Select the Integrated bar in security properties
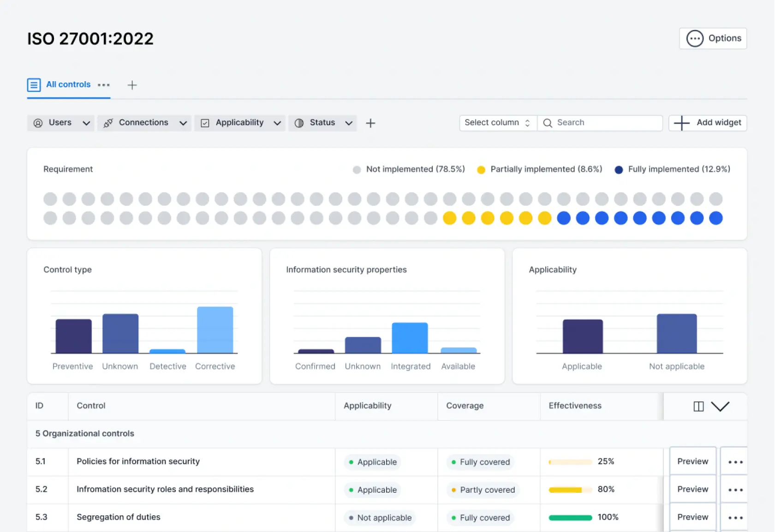The width and height of the screenshot is (775, 532). [x=410, y=338]
